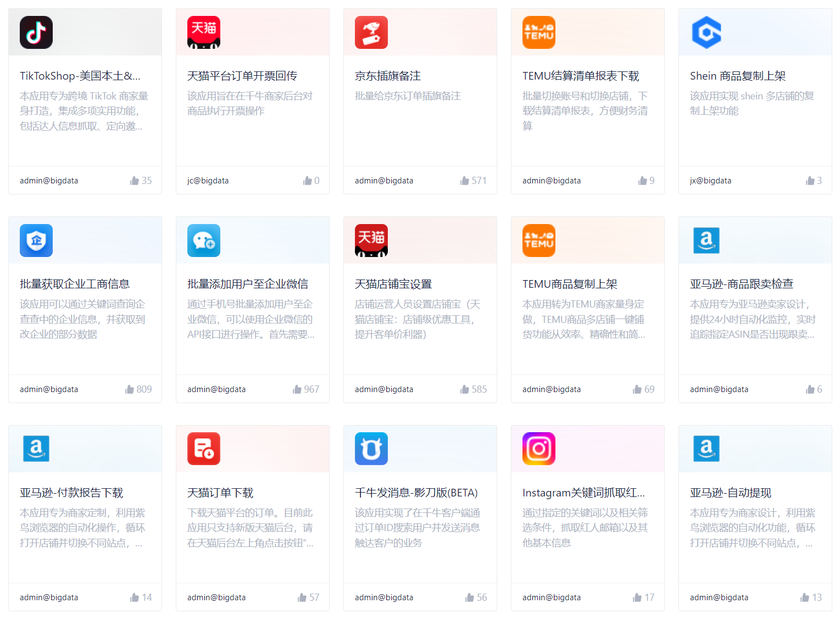Click the red JD flag icon
This screenshot has width=840, height=620.
[371, 32]
